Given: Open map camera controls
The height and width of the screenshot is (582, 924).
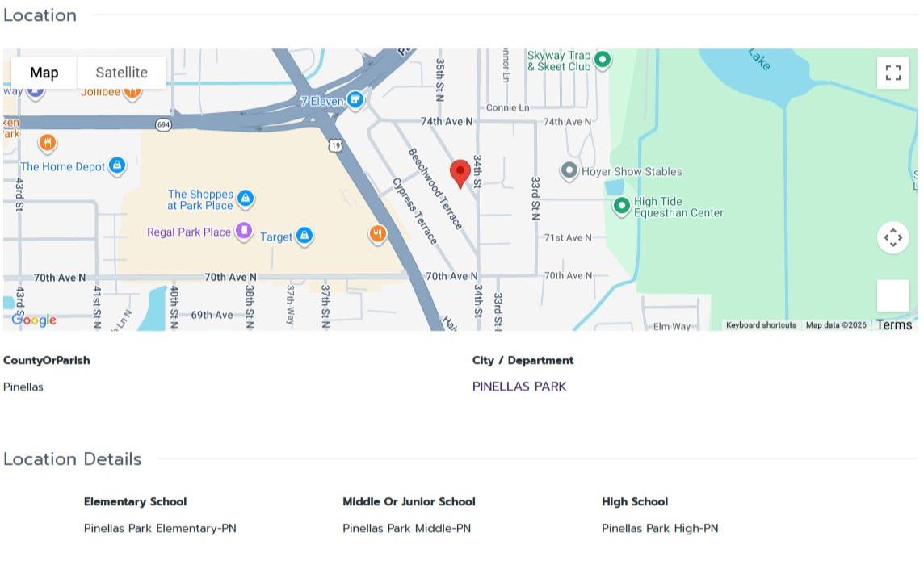Looking at the screenshot, I should 892,237.
